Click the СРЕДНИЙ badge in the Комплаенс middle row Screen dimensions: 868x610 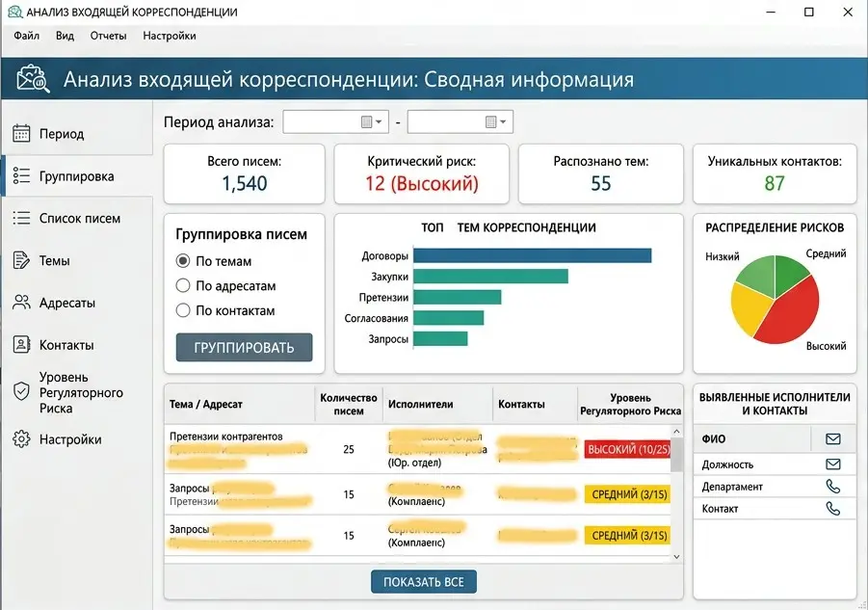tap(628, 494)
